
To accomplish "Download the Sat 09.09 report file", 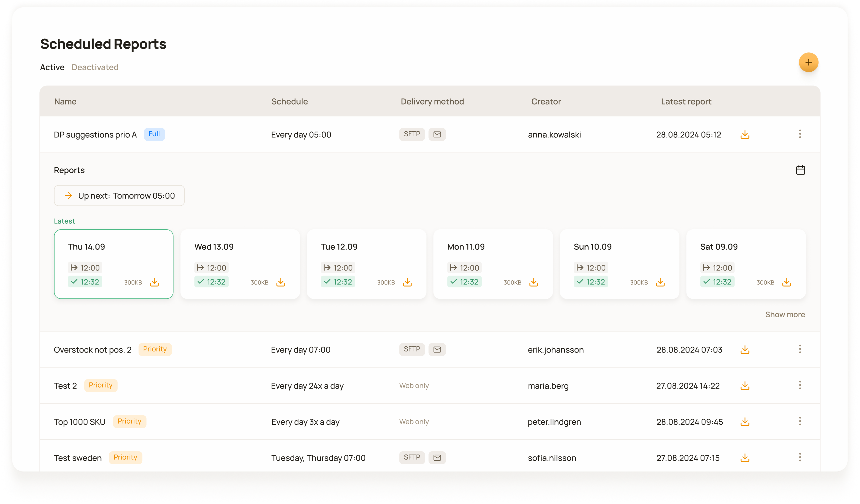I will point(786,282).
